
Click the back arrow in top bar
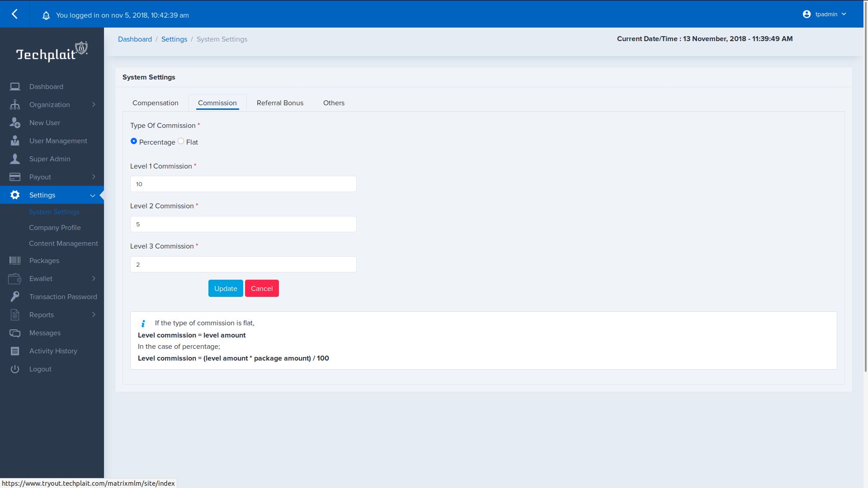(14, 14)
